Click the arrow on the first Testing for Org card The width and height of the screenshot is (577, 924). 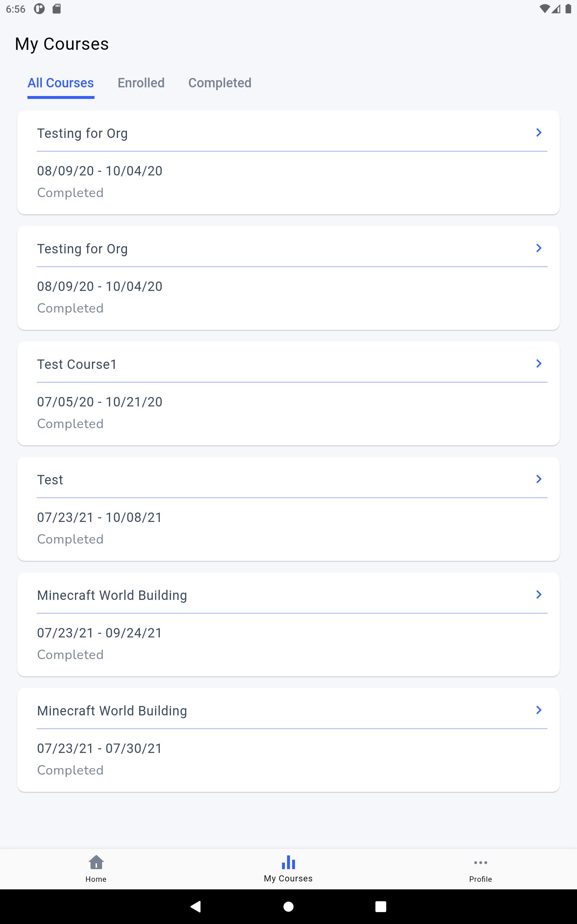point(538,132)
